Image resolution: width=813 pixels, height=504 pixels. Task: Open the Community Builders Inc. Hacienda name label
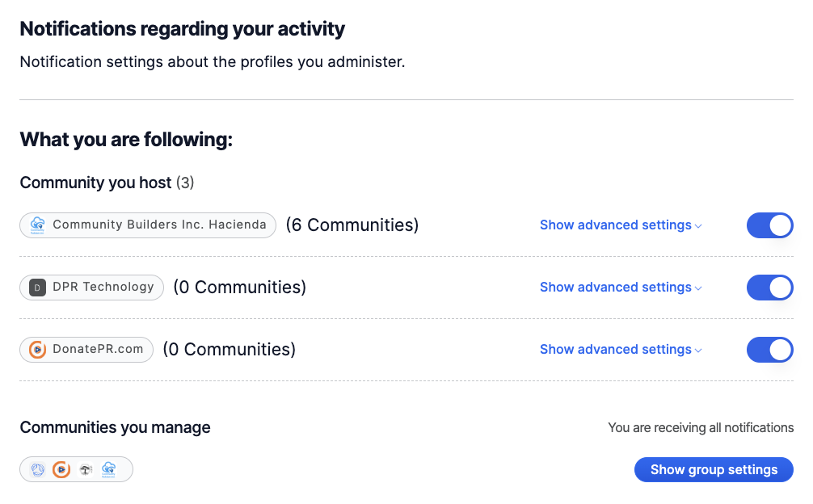click(x=159, y=225)
